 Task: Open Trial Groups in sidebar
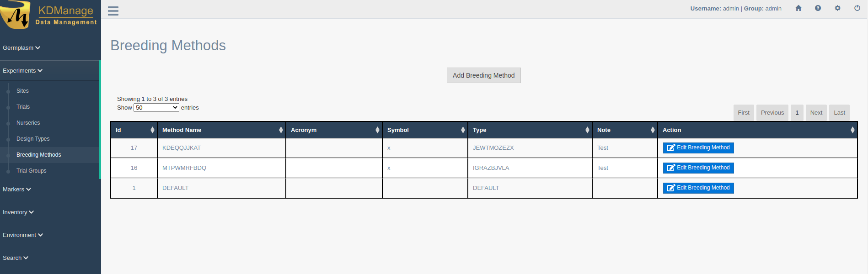(31, 171)
